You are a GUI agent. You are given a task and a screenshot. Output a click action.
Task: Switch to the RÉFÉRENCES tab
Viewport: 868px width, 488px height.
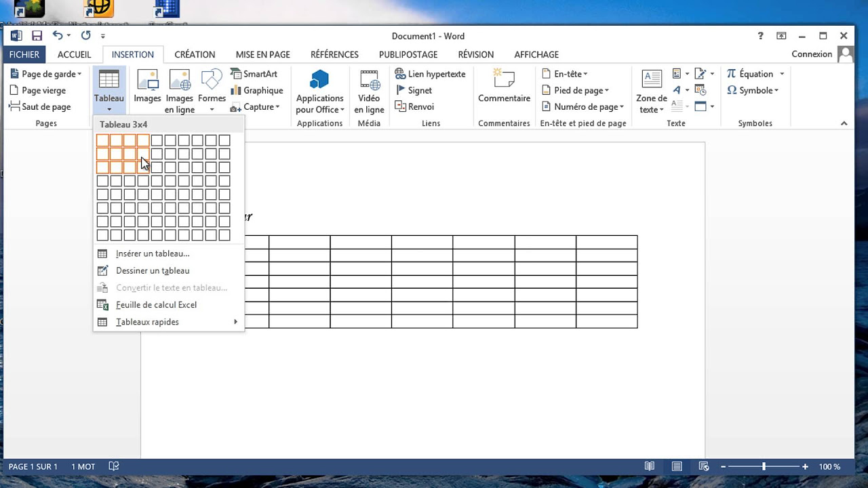pyautogui.click(x=334, y=54)
